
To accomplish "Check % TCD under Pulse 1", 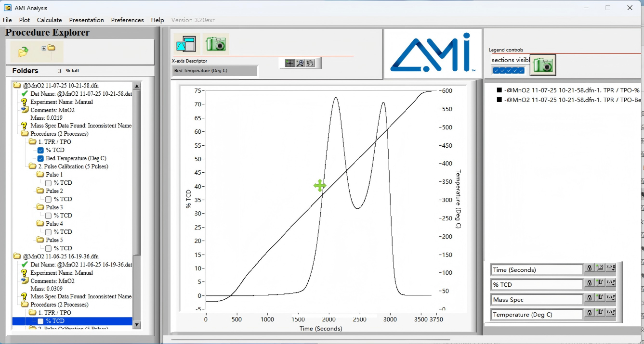I will click(49, 183).
